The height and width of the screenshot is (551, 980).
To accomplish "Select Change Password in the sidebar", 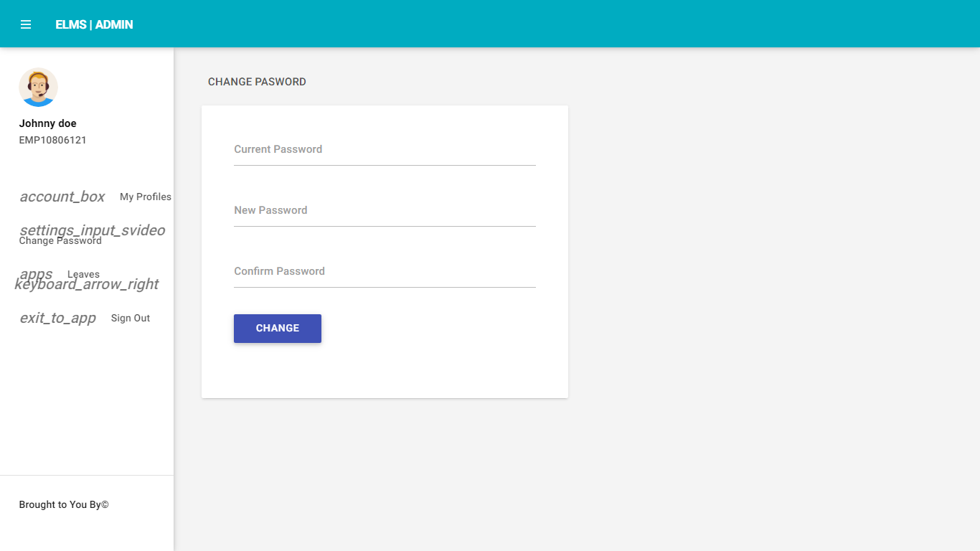I will [x=60, y=240].
